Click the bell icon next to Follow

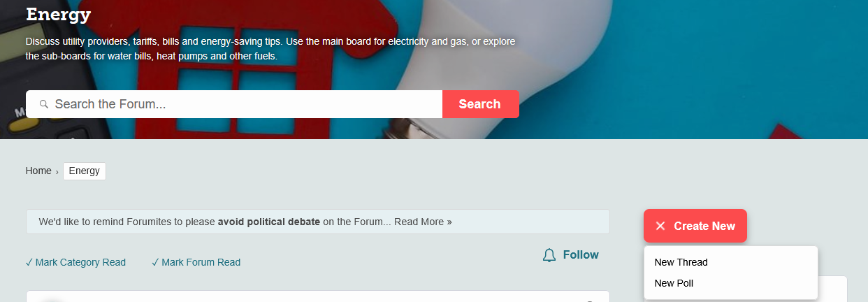549,255
